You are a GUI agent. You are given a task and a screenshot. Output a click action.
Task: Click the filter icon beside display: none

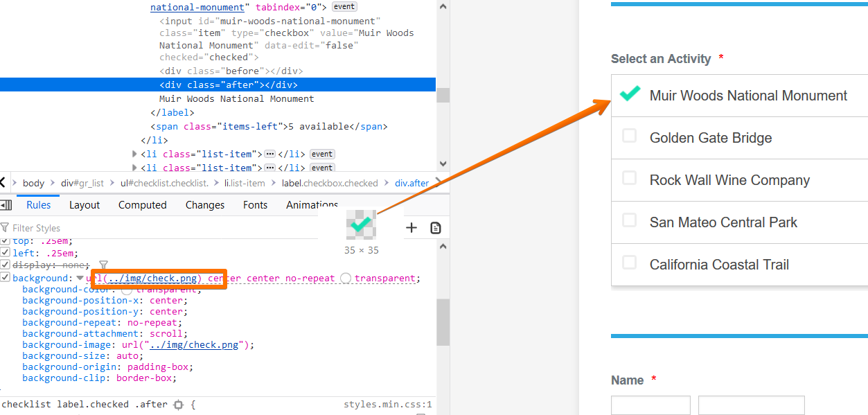[103, 265]
